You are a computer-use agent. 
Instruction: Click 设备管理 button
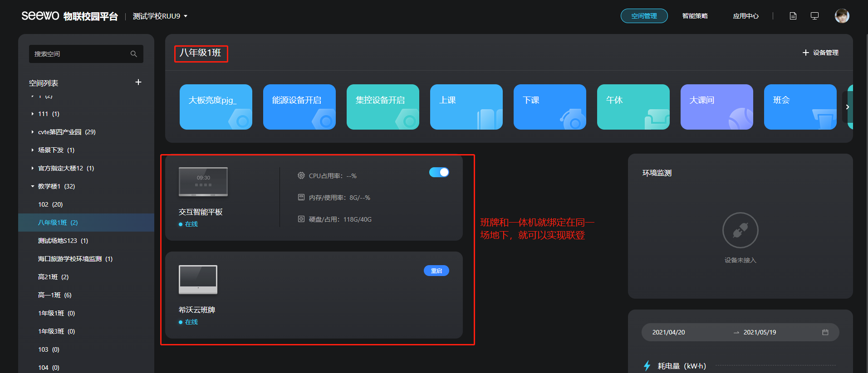click(x=820, y=53)
